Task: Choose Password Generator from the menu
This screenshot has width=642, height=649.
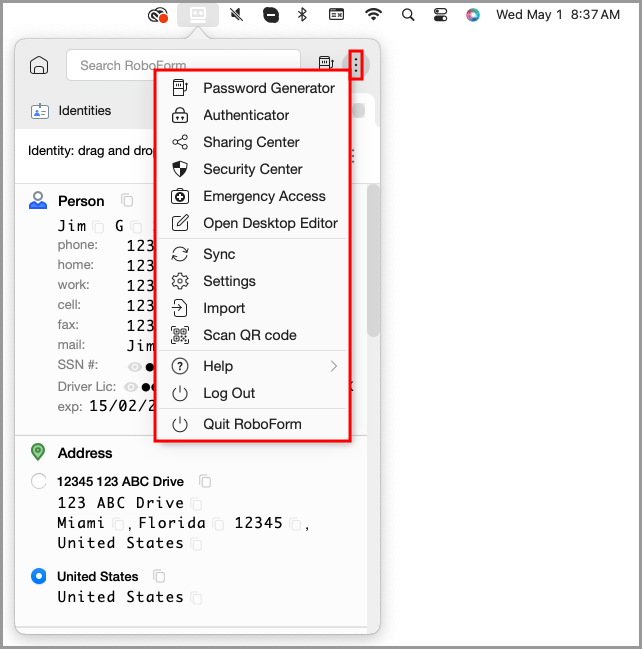Action: coord(252,88)
